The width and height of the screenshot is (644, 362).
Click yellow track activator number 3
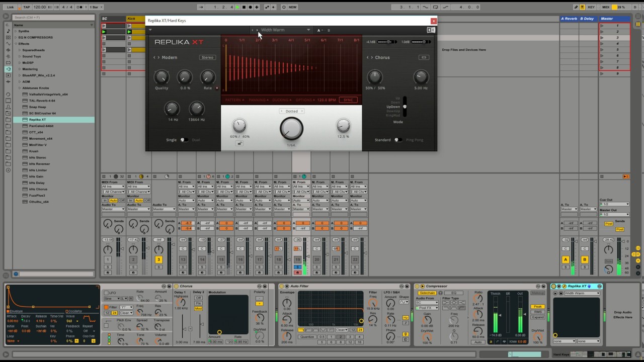tap(158, 259)
